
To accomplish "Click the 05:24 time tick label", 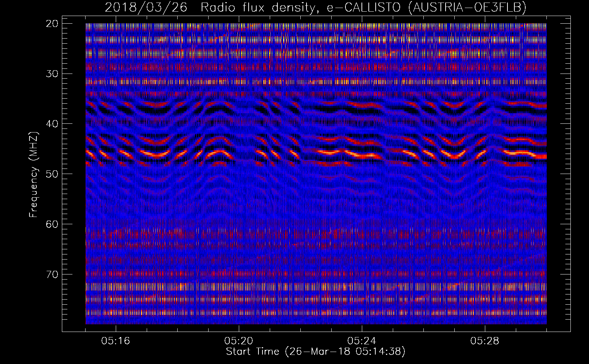I will tap(361, 341).
